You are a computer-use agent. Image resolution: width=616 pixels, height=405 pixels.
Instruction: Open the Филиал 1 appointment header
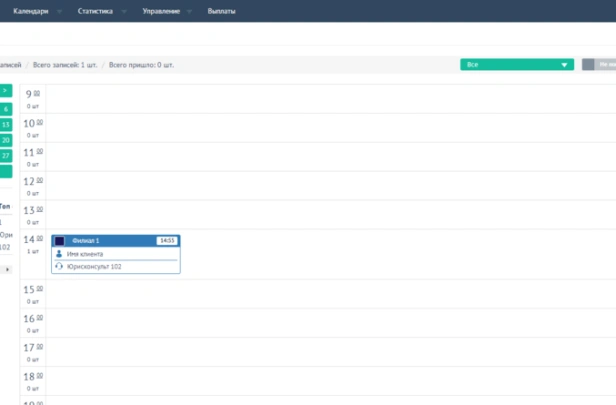116,241
